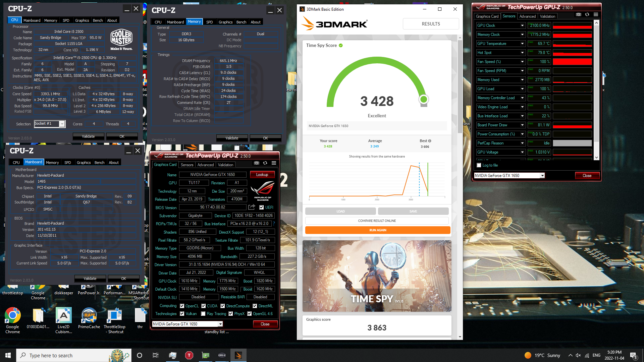The height and width of the screenshot is (362, 644).
Task: Switch to Graphics tab in CPU-Z Mainboard window
Action: 84,163
